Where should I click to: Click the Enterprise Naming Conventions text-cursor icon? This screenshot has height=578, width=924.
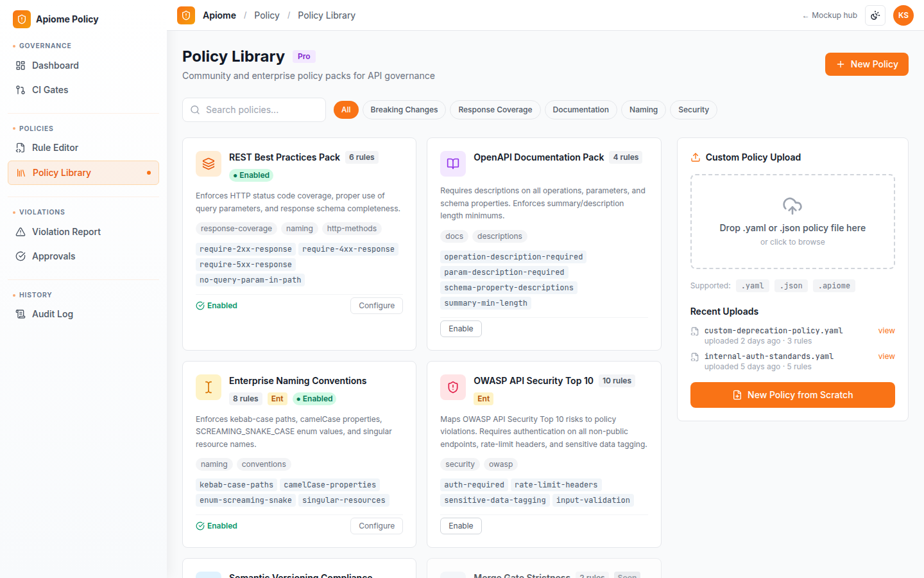tap(209, 387)
